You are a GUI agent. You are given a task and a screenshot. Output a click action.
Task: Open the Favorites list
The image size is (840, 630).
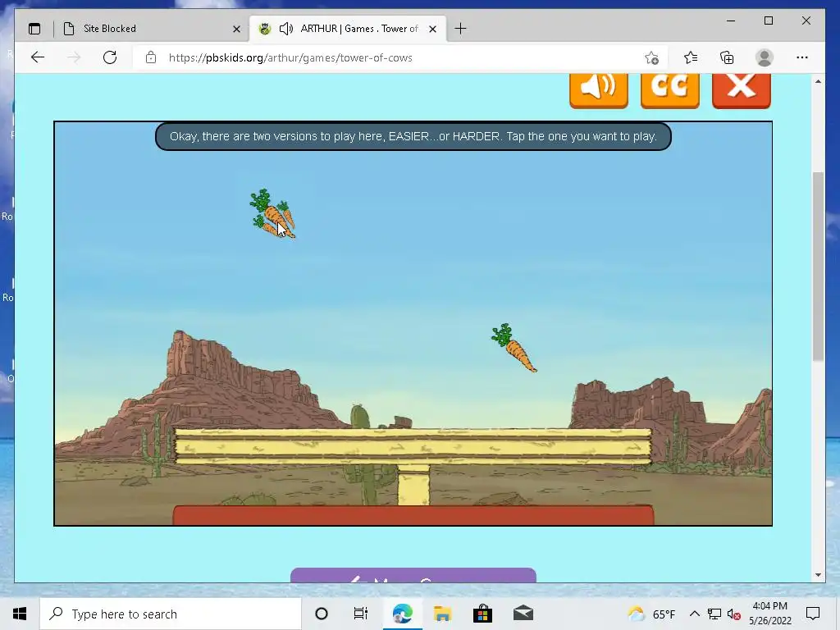click(691, 57)
